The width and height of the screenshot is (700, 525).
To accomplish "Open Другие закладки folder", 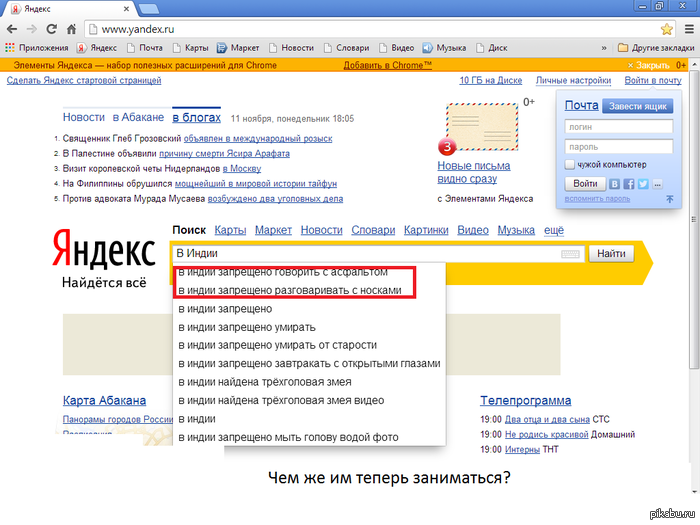I will 656,48.
